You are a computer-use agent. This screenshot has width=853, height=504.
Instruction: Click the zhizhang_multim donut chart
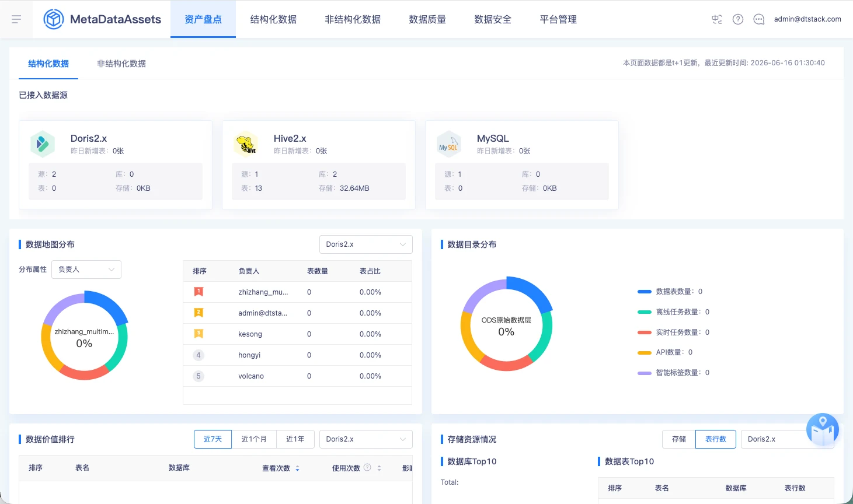pos(84,337)
